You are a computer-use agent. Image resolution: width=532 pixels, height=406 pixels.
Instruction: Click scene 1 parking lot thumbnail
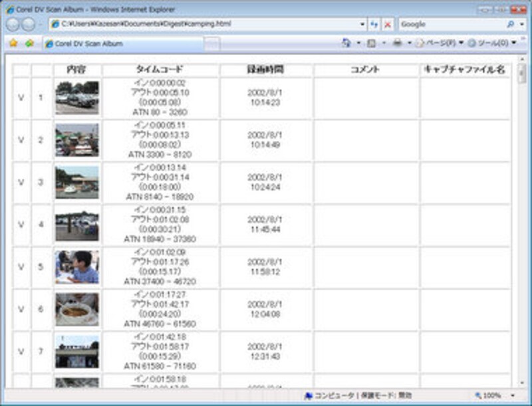(76, 98)
